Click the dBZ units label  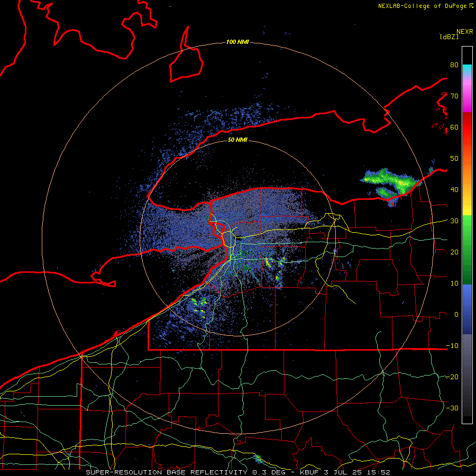(x=449, y=36)
